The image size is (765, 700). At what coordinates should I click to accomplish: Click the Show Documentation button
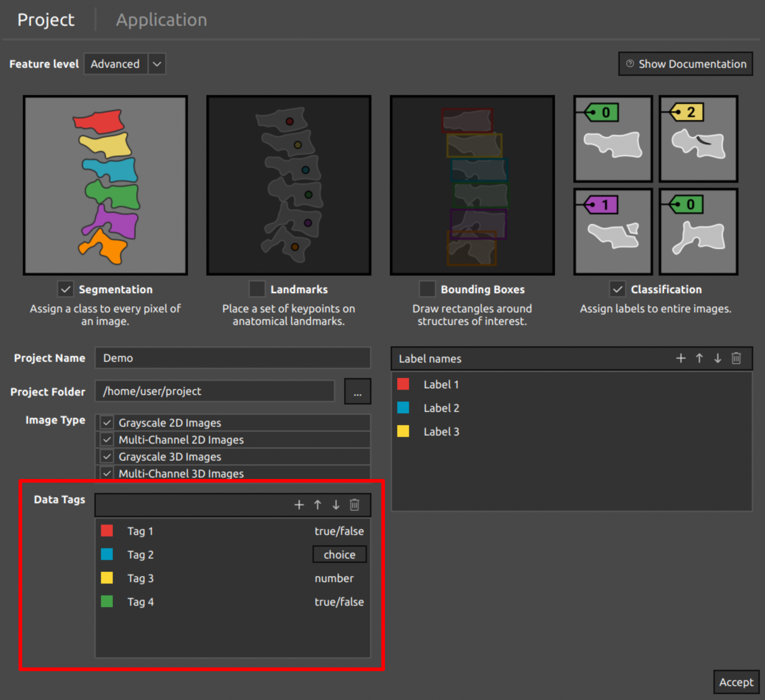click(x=685, y=64)
